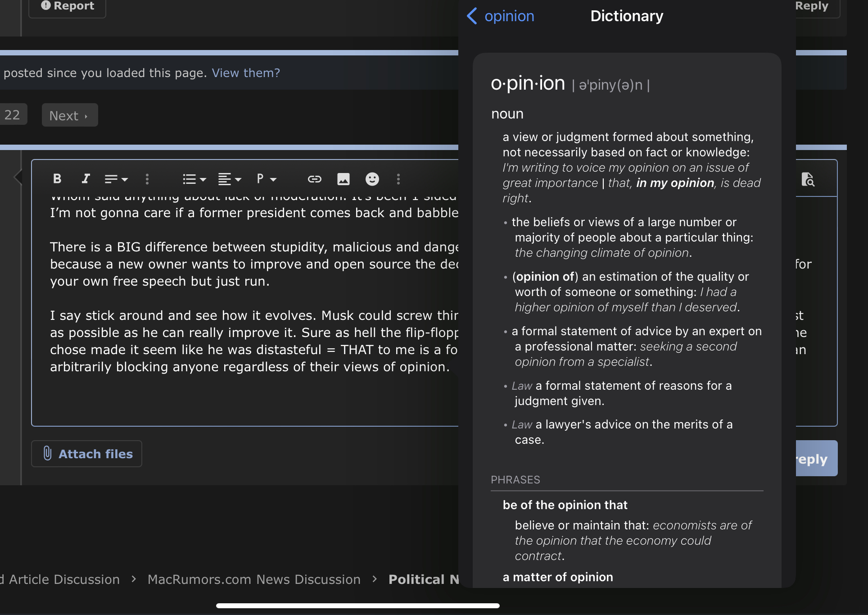The image size is (868, 615).
Task: Toggle bold formatting in editor
Action: (57, 179)
